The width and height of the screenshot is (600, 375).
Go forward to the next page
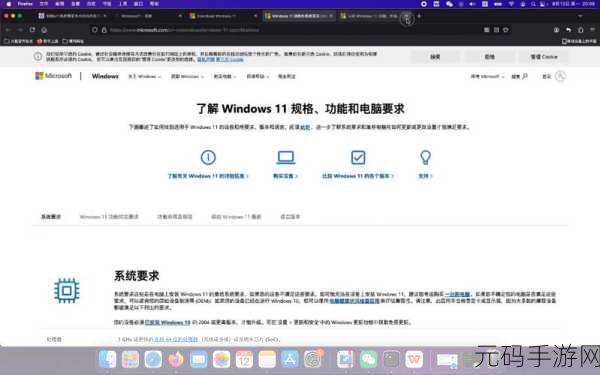20,30
